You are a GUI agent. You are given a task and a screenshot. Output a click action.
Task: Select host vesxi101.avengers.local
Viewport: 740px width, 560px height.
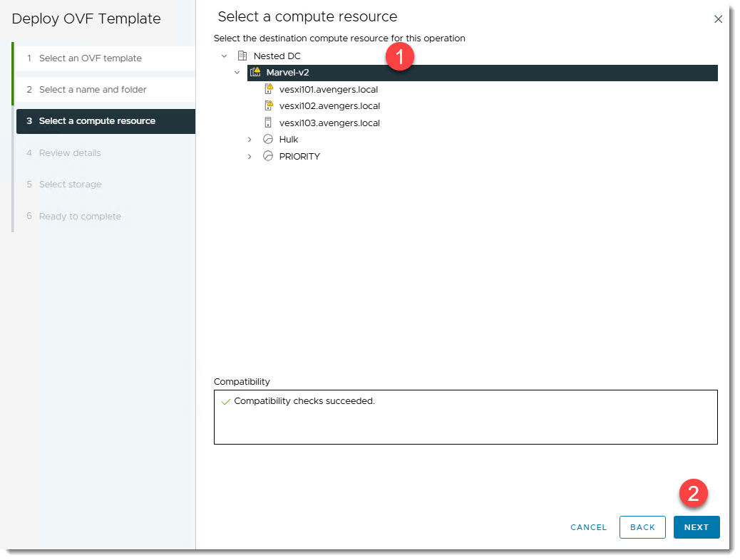328,89
